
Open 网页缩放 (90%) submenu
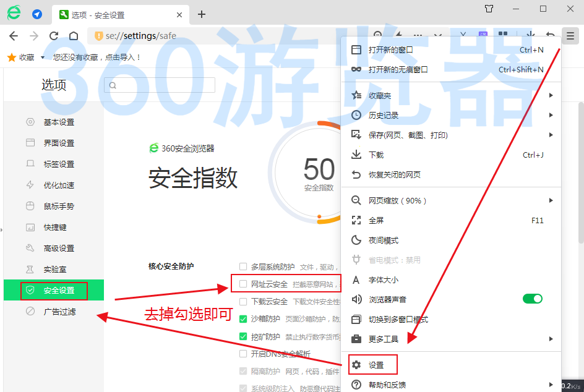pos(451,201)
